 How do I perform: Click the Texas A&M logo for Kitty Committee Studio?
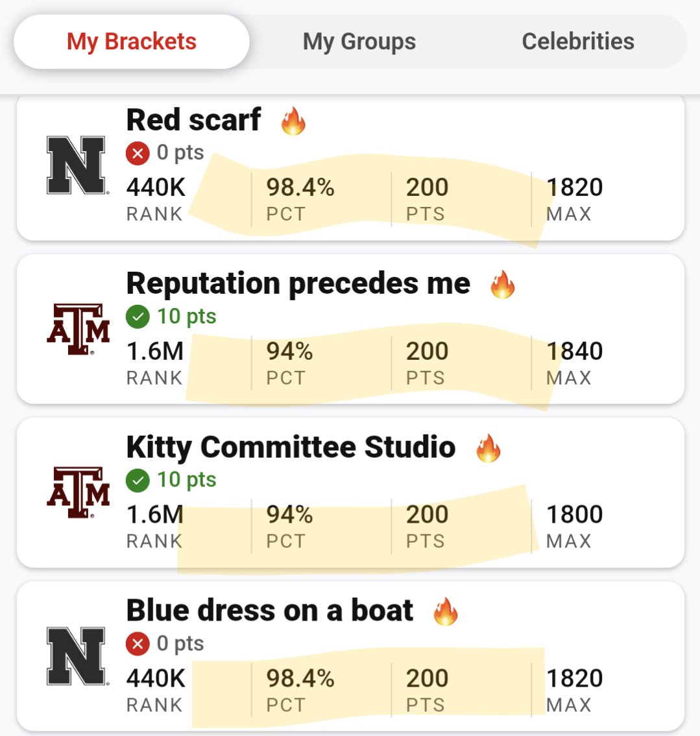click(x=78, y=492)
